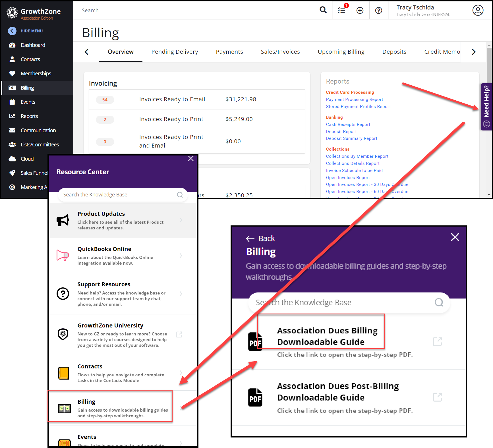Open the Payment Processing Report link

tap(354, 99)
